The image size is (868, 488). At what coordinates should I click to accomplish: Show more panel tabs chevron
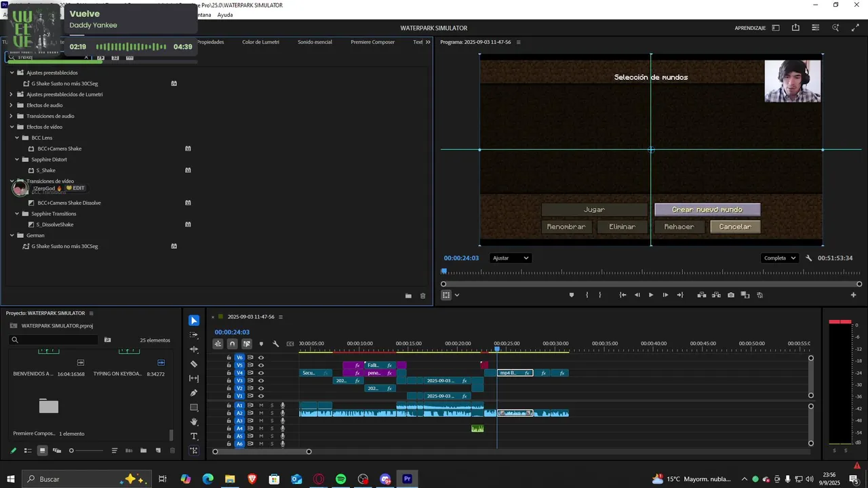point(428,42)
